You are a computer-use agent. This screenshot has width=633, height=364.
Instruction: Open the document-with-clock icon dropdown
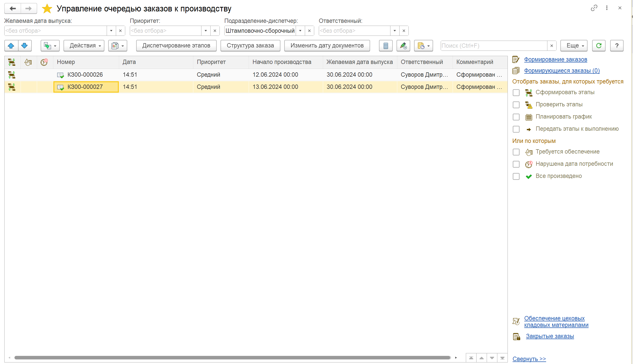pyautogui.click(x=423, y=46)
